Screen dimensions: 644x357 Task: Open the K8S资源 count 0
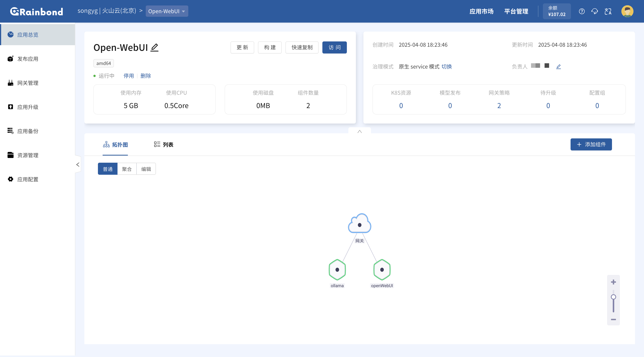[x=401, y=105]
